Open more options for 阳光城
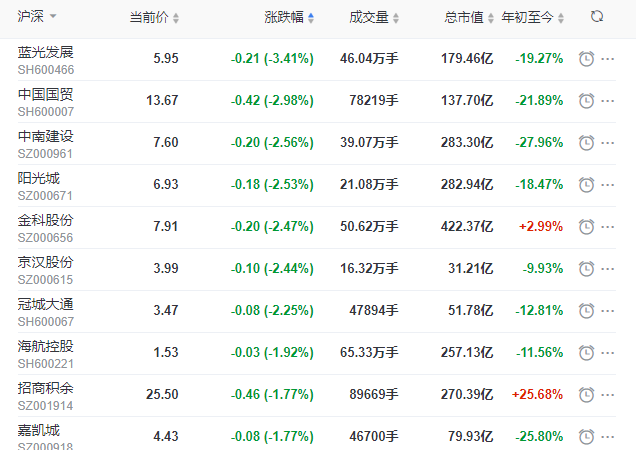This screenshot has height=450, width=636. point(608,185)
